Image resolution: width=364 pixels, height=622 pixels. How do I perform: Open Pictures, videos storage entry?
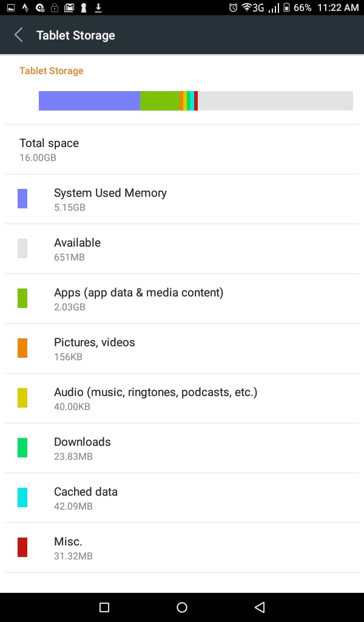(182, 348)
